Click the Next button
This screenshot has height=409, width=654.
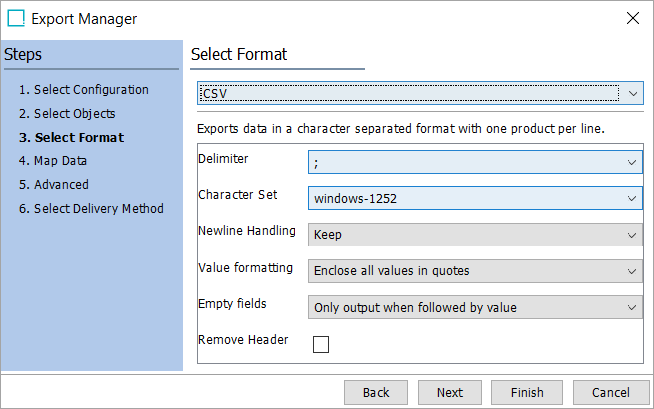point(450,393)
